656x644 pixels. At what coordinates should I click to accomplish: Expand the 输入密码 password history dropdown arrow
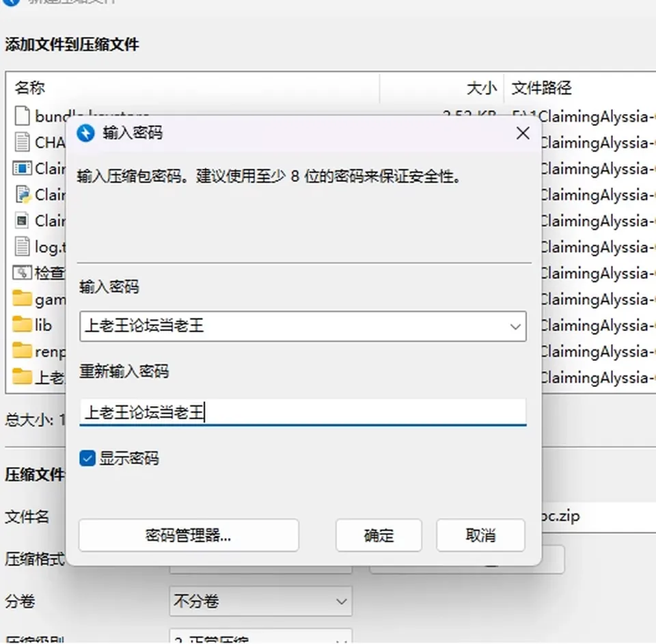515,326
